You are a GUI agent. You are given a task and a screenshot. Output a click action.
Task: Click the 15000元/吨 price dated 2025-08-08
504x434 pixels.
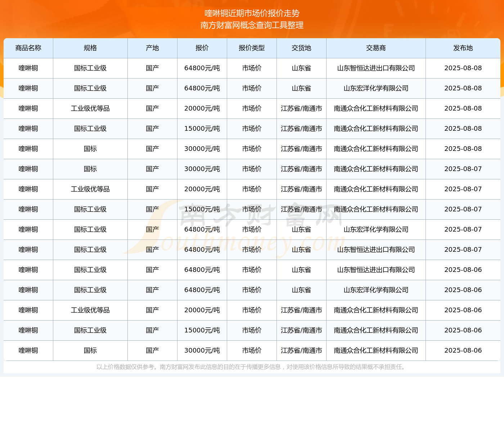pyautogui.click(x=202, y=129)
